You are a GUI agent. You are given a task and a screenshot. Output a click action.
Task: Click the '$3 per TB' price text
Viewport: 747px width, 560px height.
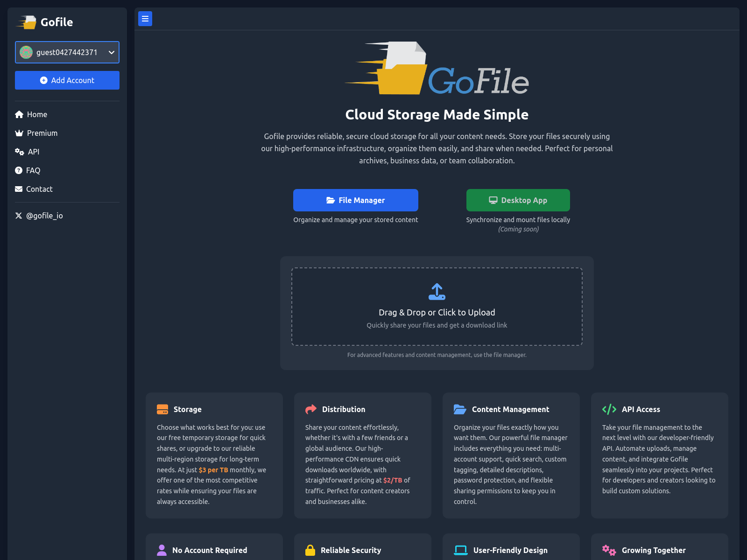pos(213,470)
